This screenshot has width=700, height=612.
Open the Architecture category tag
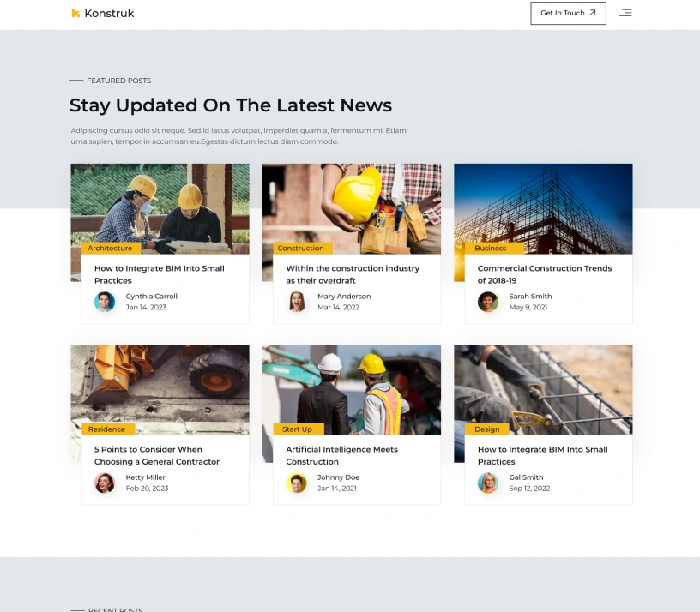coord(111,248)
